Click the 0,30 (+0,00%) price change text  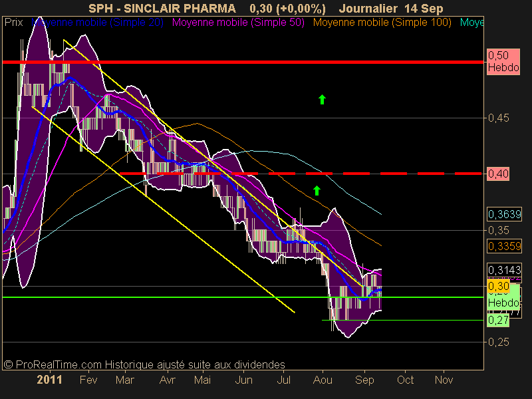click(x=287, y=8)
